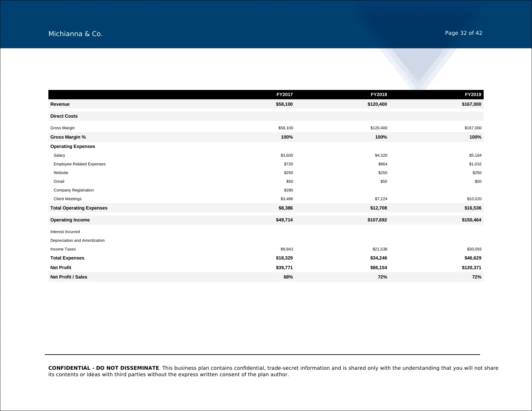532x411 pixels.
Task: Click the Page 32 of 42 indicator
Action: 464,33
